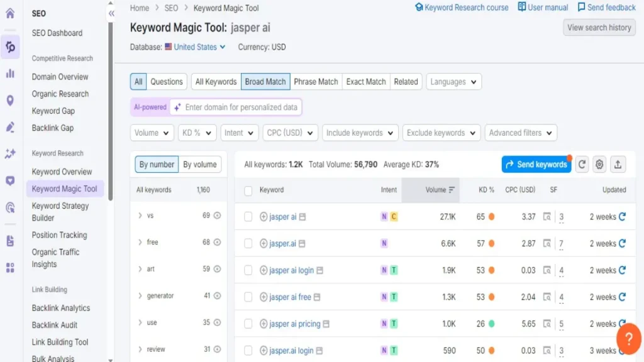Open the jasper ai pricing keyword link

pos(294,324)
